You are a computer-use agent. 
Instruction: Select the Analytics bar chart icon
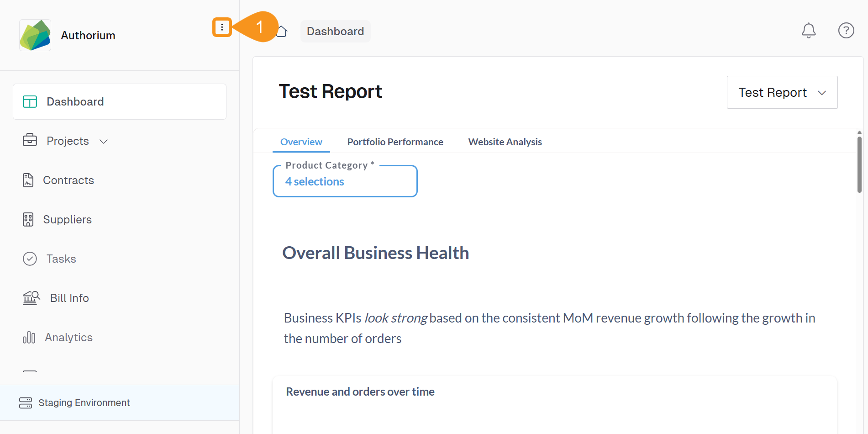point(28,337)
